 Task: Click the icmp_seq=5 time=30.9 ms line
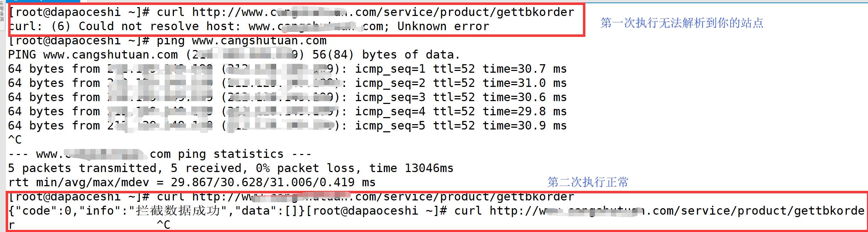coord(288,126)
